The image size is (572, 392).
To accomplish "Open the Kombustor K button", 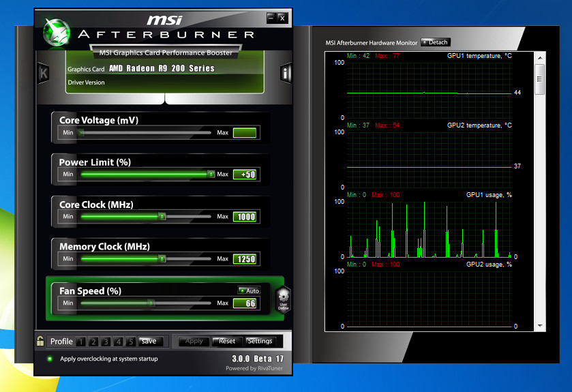I will [44, 74].
